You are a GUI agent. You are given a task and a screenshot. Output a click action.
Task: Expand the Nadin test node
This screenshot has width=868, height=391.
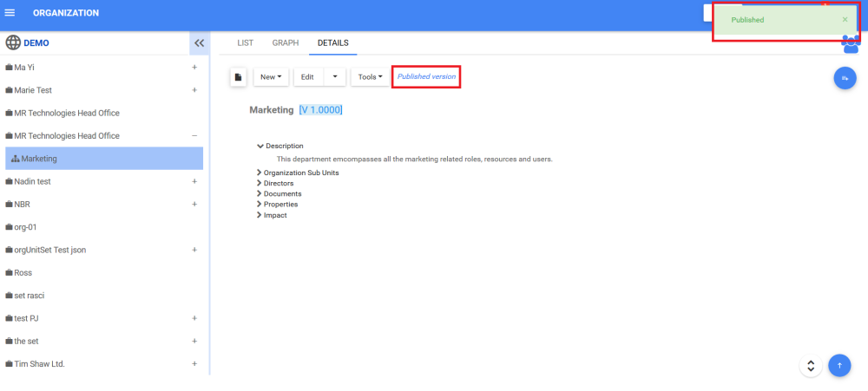[194, 181]
